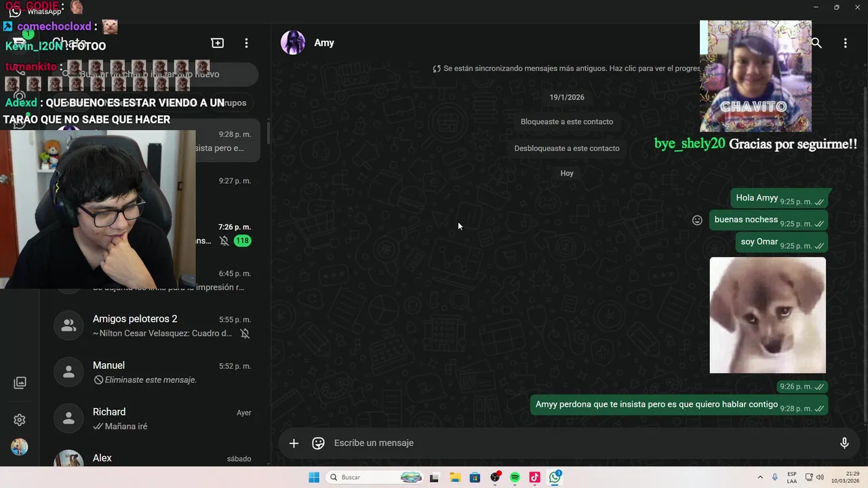Open WhatsApp settings gear

tap(20, 420)
